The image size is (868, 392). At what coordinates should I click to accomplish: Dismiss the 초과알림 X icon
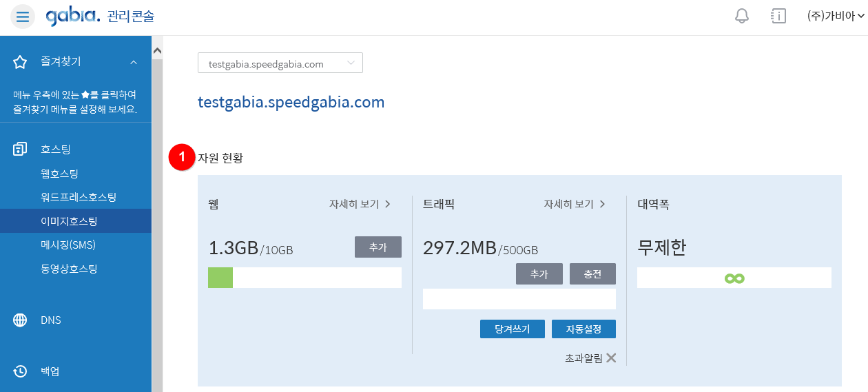pos(611,358)
